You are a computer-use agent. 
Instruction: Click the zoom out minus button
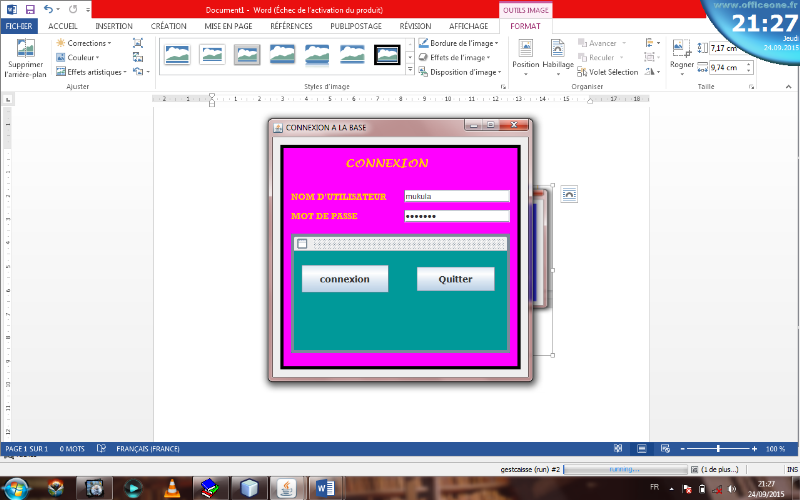[x=682, y=449]
